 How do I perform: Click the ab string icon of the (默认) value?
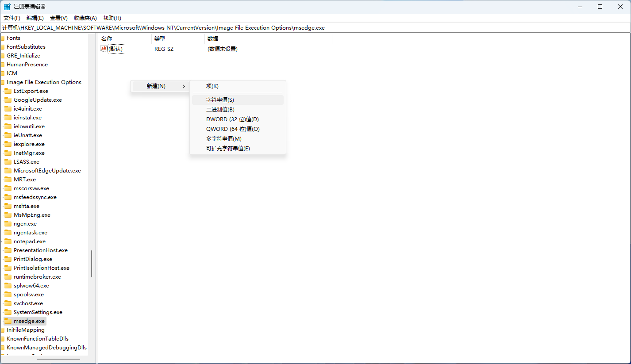[104, 49]
